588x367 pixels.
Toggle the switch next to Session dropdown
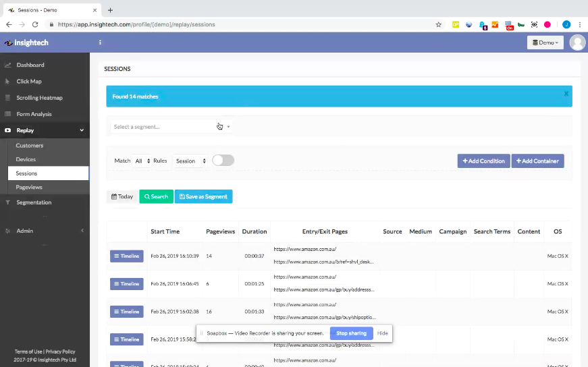(x=223, y=161)
